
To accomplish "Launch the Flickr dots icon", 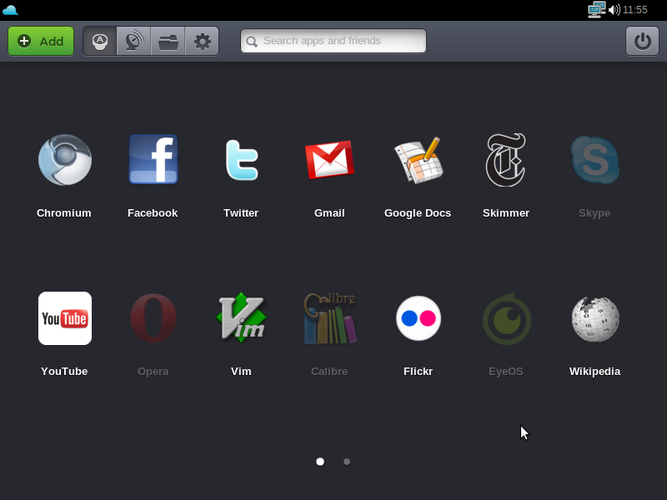I will [418, 318].
